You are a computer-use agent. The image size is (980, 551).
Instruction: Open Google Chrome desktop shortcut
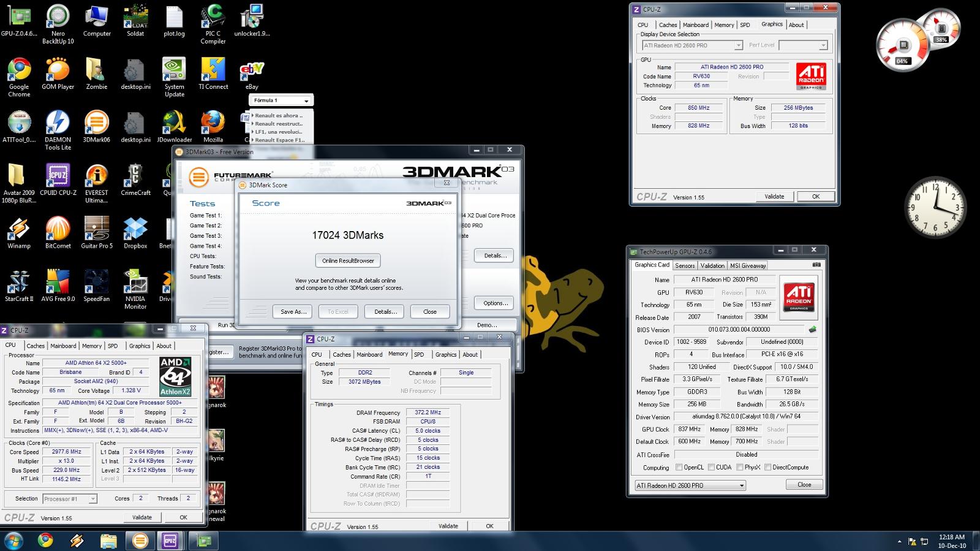coord(19,78)
